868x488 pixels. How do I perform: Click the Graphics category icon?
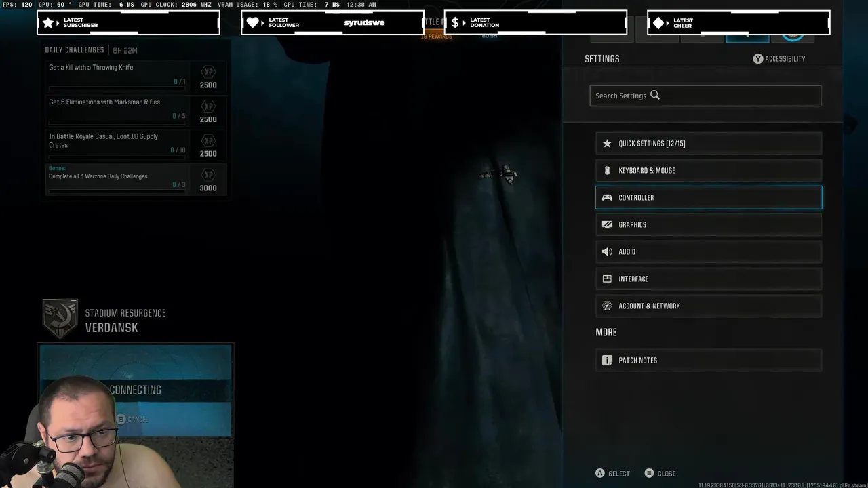607,224
